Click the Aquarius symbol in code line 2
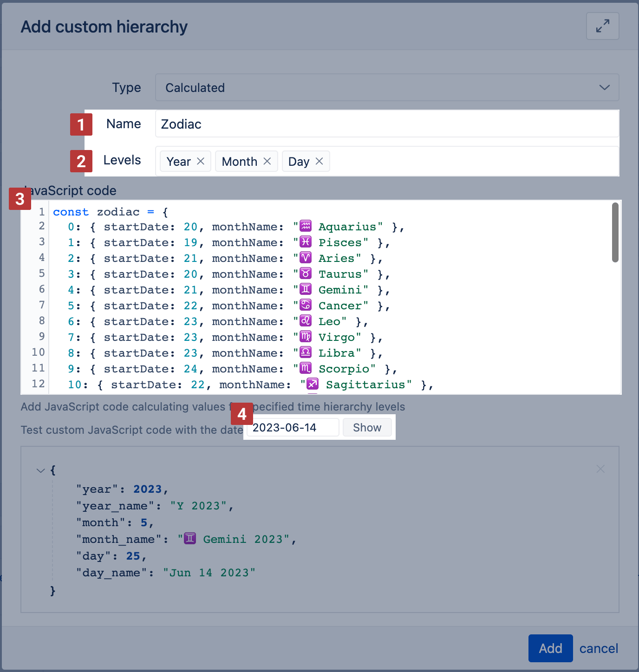The image size is (639, 672). pyautogui.click(x=306, y=227)
